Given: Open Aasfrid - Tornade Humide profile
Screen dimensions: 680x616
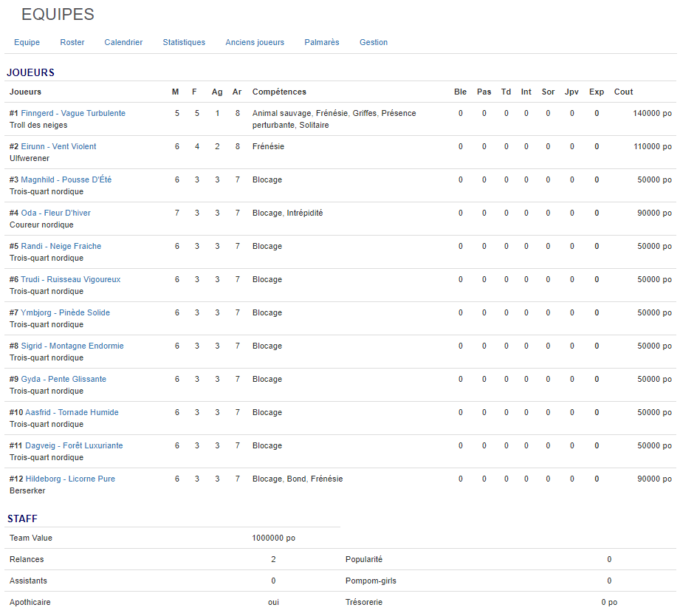Looking at the screenshot, I should click(x=72, y=412).
